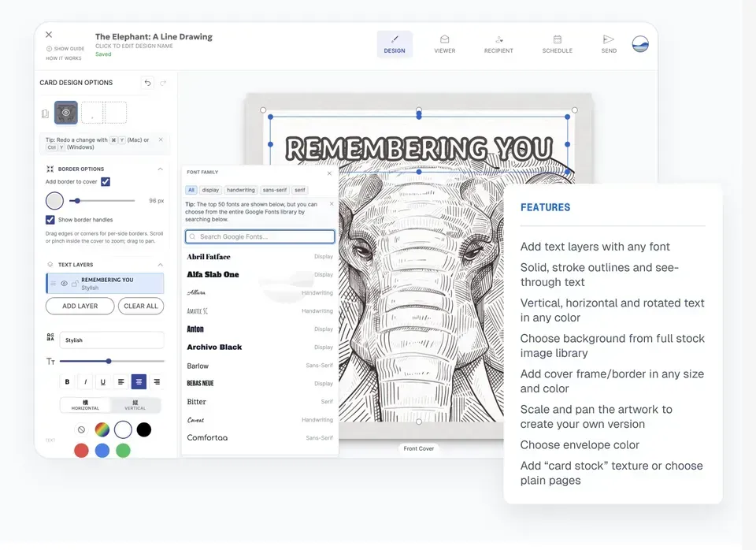The height and width of the screenshot is (550, 756).
Task: Collapse the Text Layers section
Action: [160, 265]
